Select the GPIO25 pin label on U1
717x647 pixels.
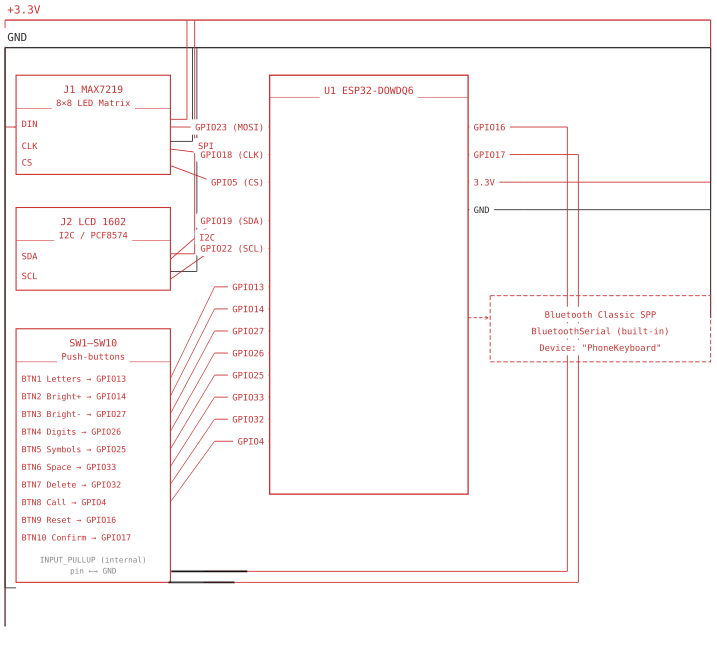(248, 375)
